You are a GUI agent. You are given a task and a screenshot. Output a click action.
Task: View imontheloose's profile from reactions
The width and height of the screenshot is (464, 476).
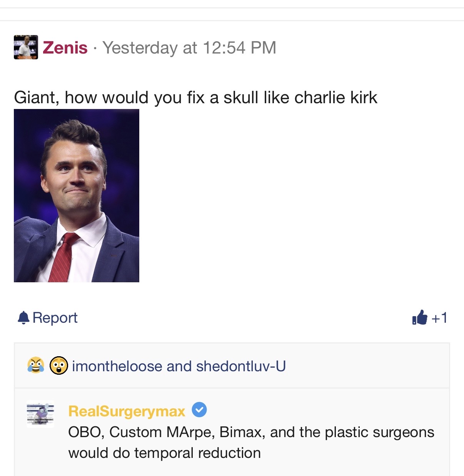pyautogui.click(x=117, y=366)
